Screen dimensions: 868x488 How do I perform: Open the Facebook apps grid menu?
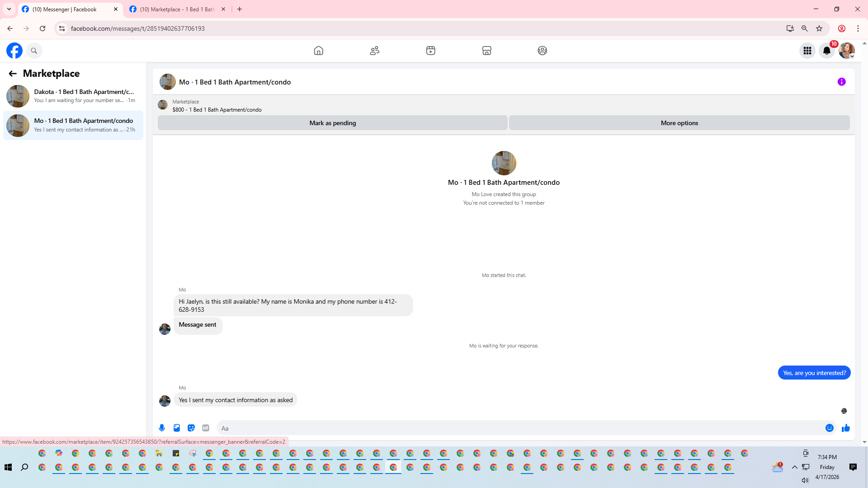(x=807, y=51)
